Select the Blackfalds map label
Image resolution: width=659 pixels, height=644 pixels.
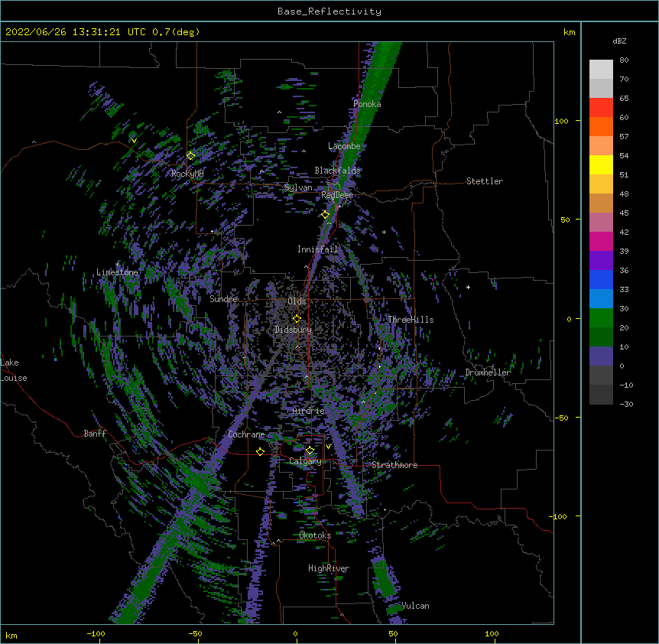pyautogui.click(x=337, y=171)
